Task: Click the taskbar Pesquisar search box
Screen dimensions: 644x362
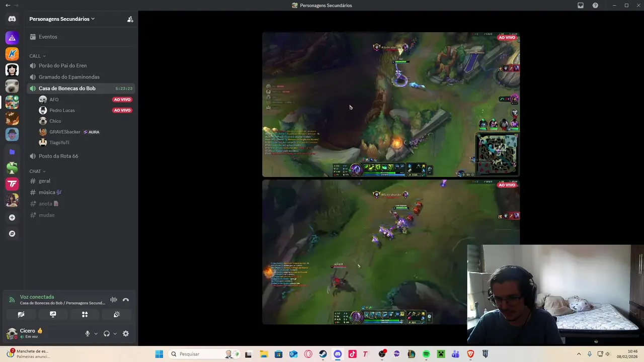Action: 204,354
